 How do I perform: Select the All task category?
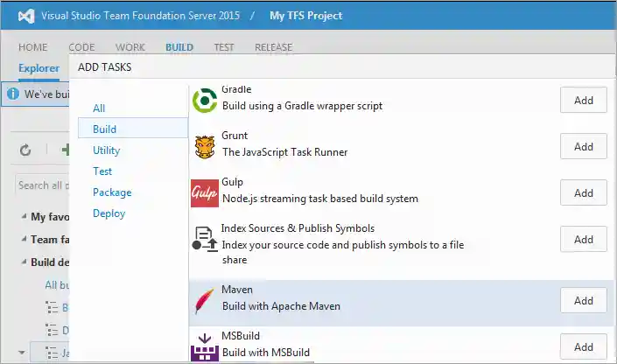[99, 108]
